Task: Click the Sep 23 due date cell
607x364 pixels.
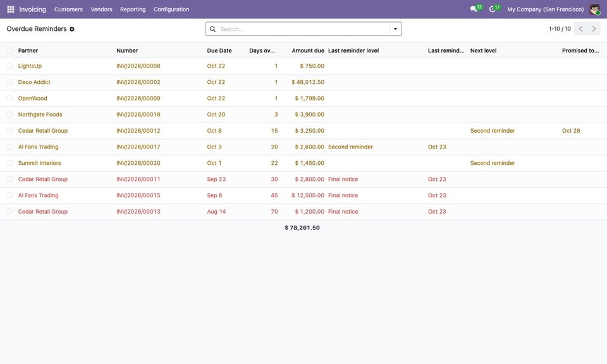Action: (216, 179)
